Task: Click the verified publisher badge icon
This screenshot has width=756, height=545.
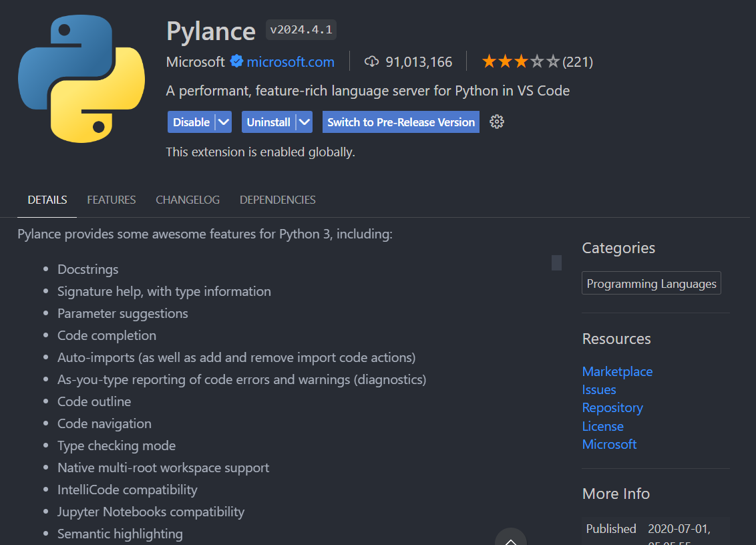Action: coord(236,62)
